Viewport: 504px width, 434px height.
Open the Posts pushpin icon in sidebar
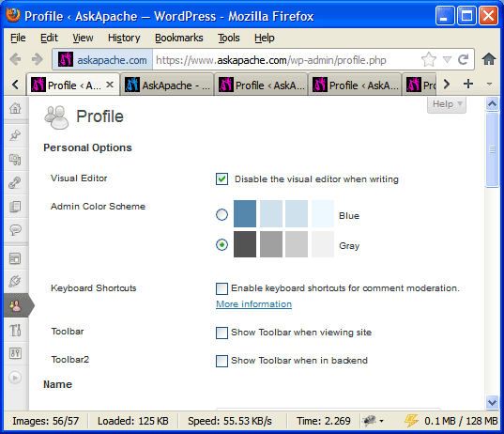click(15, 135)
